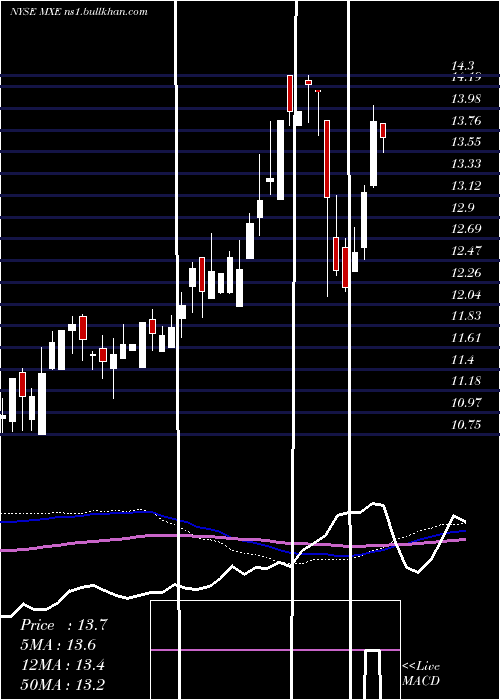Click the 13.33 price axis label

[466, 164]
